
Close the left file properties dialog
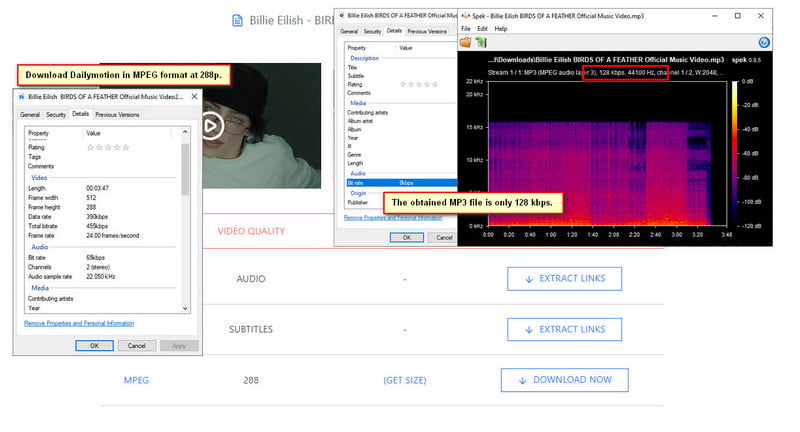194,96
